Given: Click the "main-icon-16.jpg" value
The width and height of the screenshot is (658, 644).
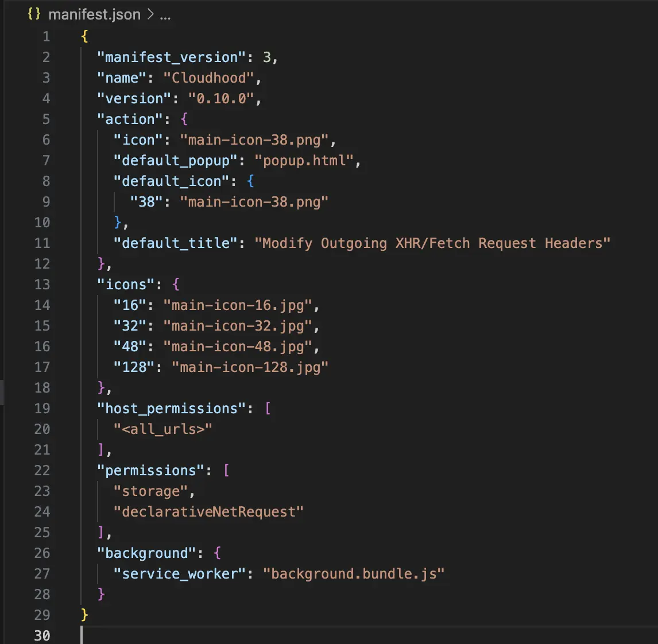Looking at the screenshot, I should click(238, 305).
